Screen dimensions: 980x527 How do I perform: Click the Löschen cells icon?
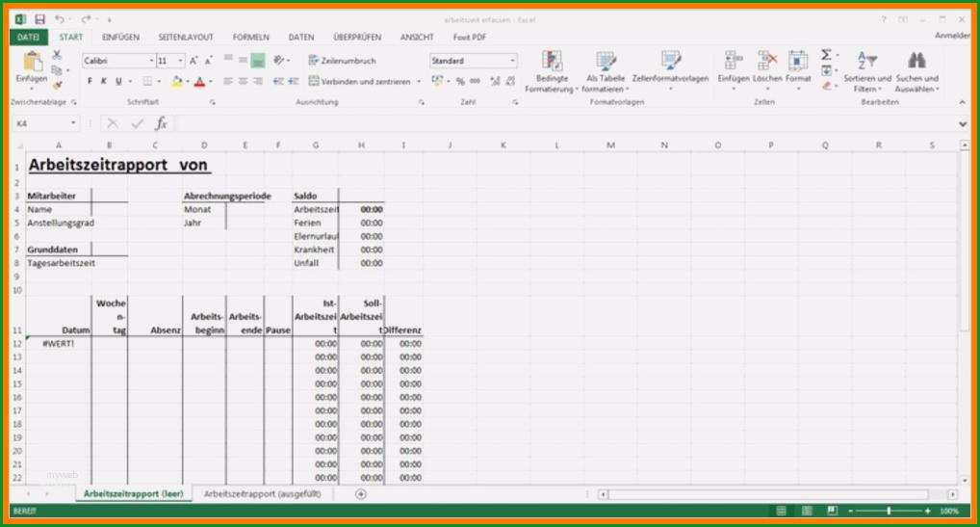(767, 62)
